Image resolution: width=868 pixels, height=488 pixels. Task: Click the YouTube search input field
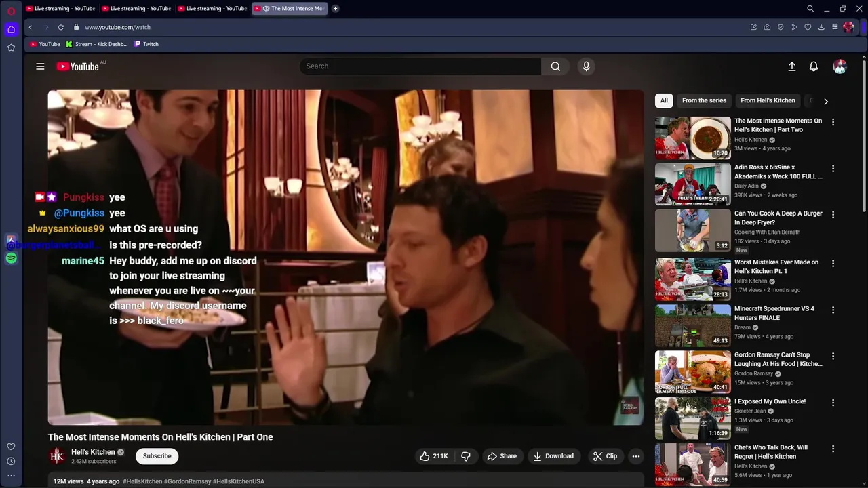click(x=420, y=66)
